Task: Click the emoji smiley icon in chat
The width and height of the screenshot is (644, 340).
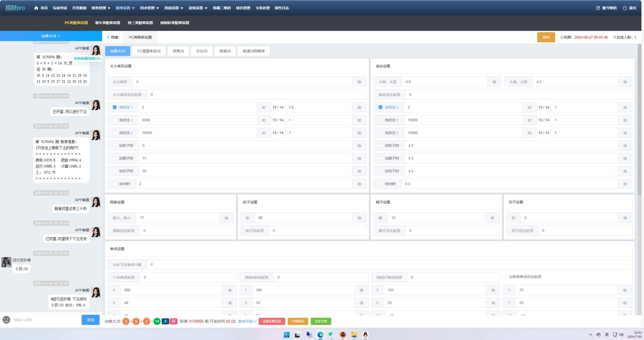Action: pyautogui.click(x=6, y=320)
